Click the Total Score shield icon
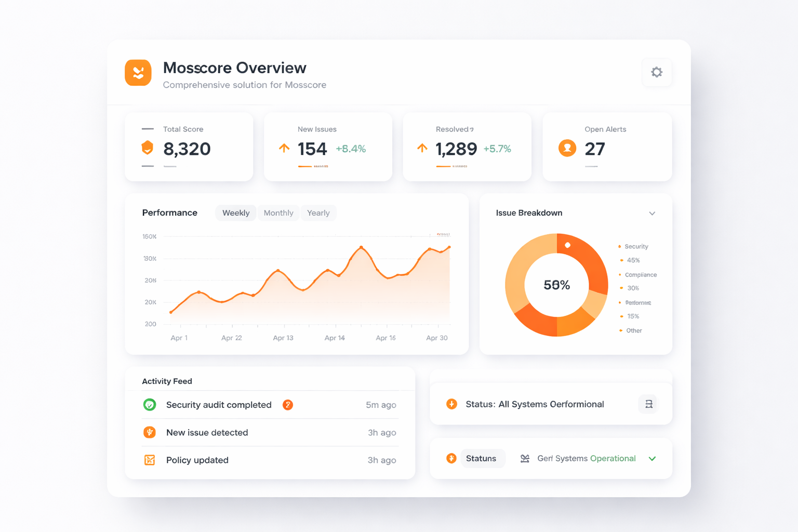The width and height of the screenshot is (798, 532). pos(148,148)
